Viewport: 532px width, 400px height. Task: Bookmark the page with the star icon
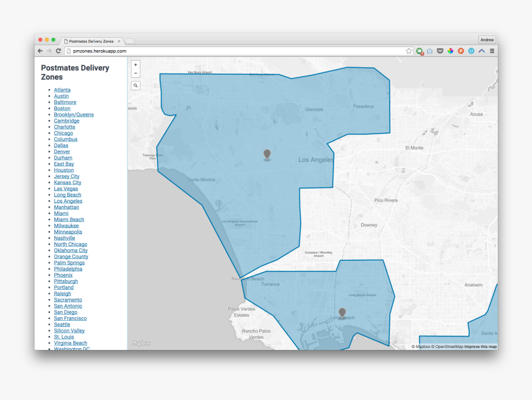click(x=409, y=51)
